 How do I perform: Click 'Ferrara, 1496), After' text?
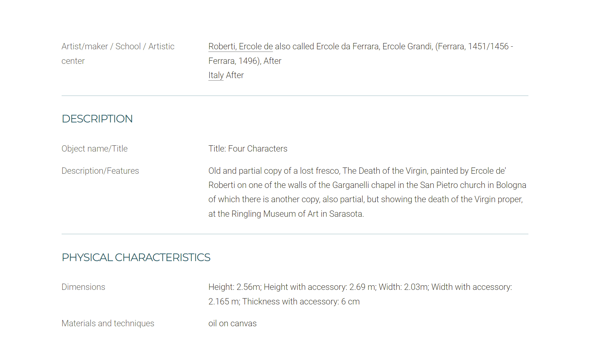click(x=245, y=61)
